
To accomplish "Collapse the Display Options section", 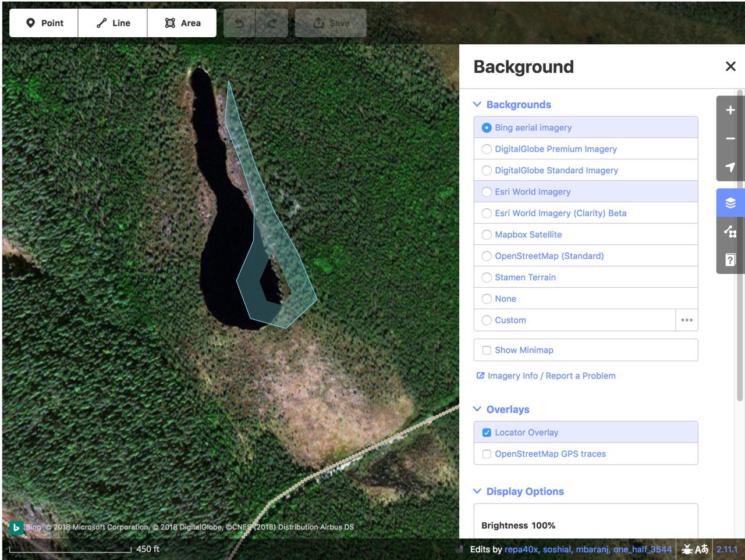I will (519, 491).
